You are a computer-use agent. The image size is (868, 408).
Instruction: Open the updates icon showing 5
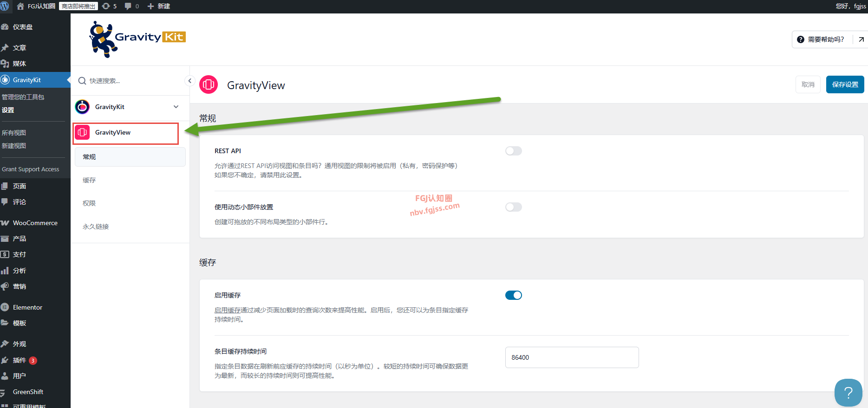(109, 6)
